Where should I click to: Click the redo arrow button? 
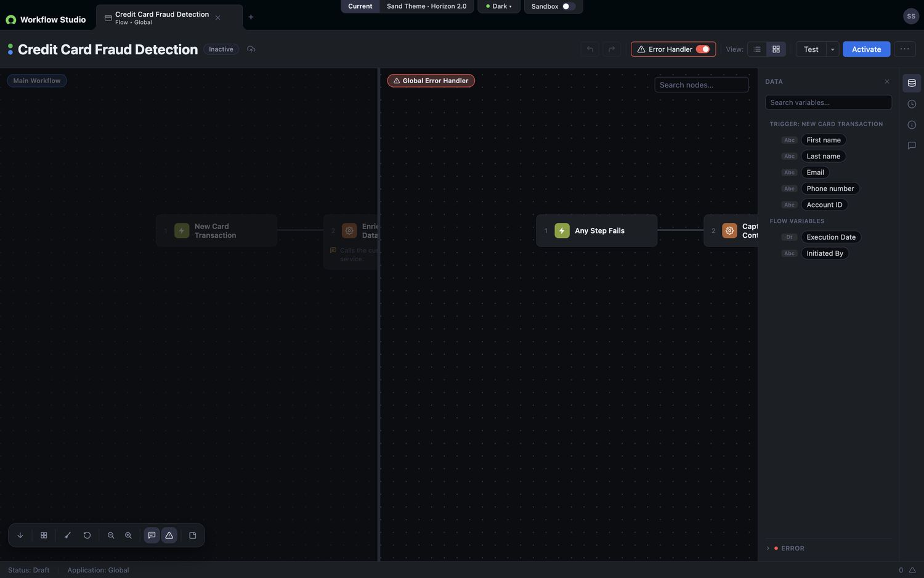click(612, 49)
